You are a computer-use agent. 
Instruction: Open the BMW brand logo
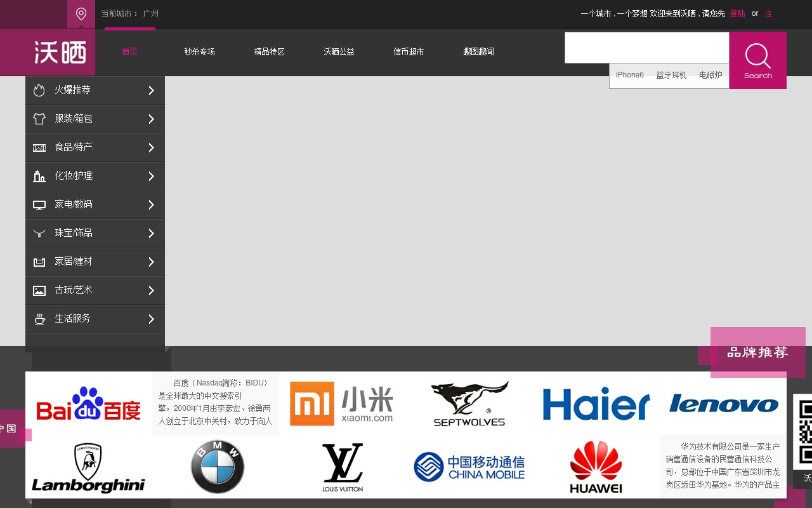(218, 467)
